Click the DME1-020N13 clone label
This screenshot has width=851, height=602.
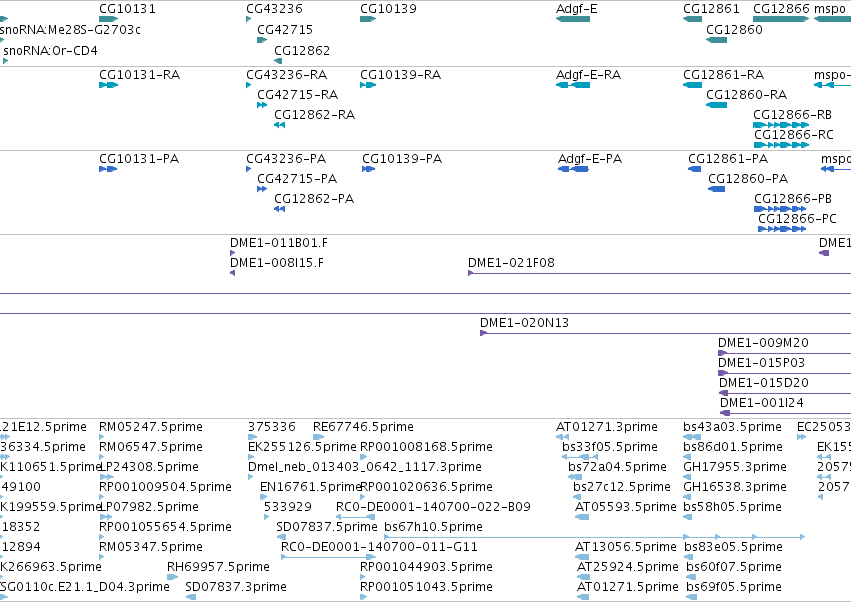click(524, 323)
